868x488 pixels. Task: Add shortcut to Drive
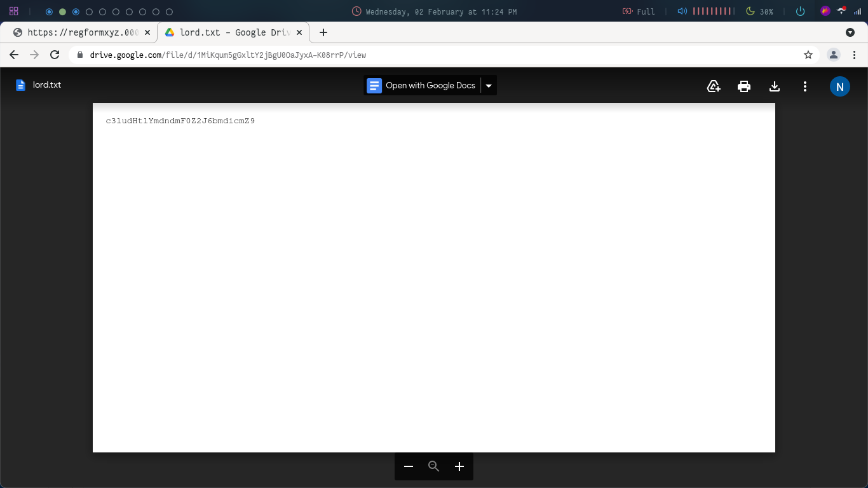[714, 86]
